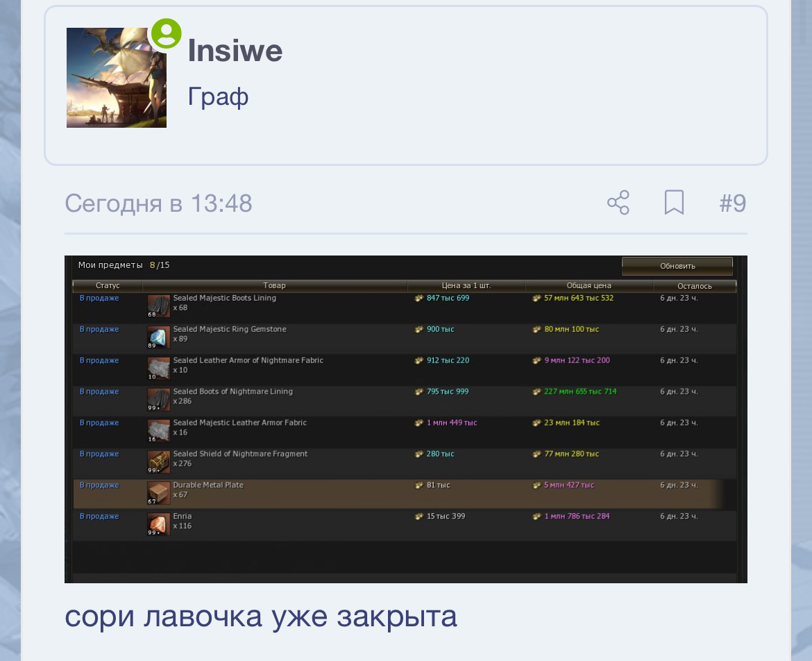
Task: Click the Обновить button
Action: pos(677,265)
